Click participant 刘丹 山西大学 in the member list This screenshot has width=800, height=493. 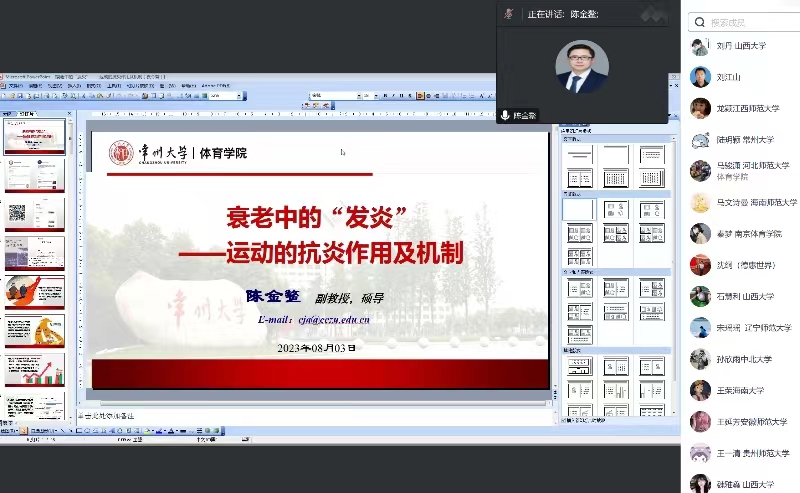pos(741,46)
